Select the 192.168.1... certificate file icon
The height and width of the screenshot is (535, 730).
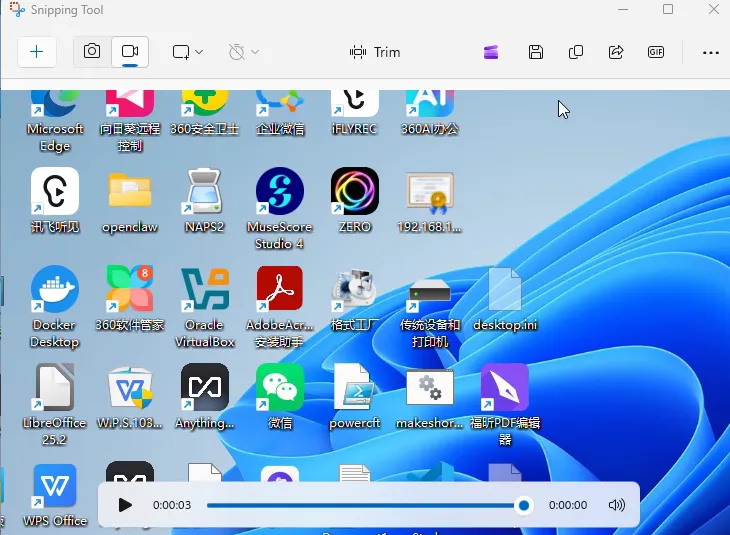pyautogui.click(x=430, y=202)
